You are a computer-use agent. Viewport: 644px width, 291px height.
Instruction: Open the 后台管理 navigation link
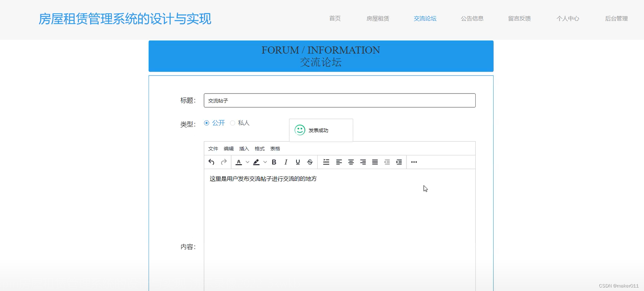[x=616, y=19]
